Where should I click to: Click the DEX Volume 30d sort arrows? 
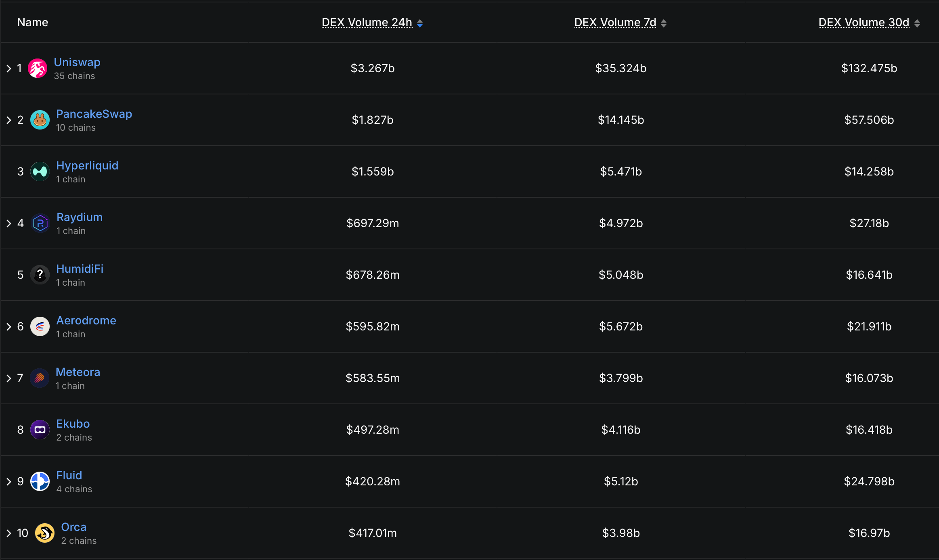click(917, 23)
